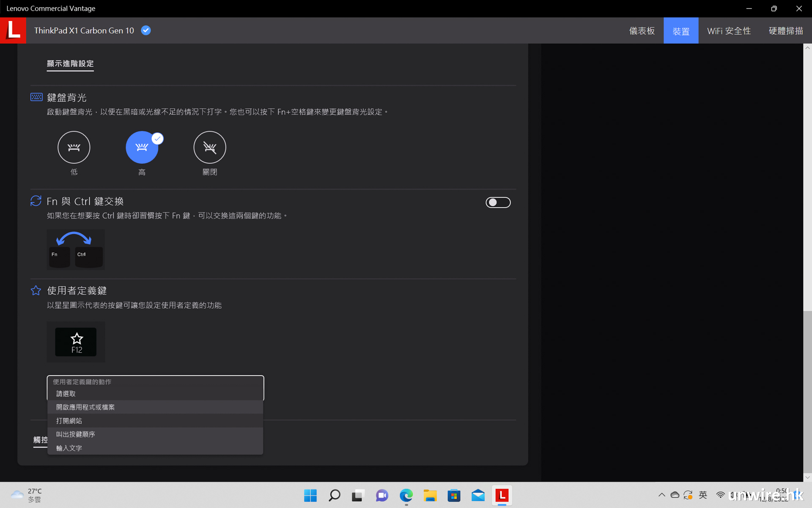Open File Explorer in taskbar
This screenshot has height=508, width=812.
(430, 495)
